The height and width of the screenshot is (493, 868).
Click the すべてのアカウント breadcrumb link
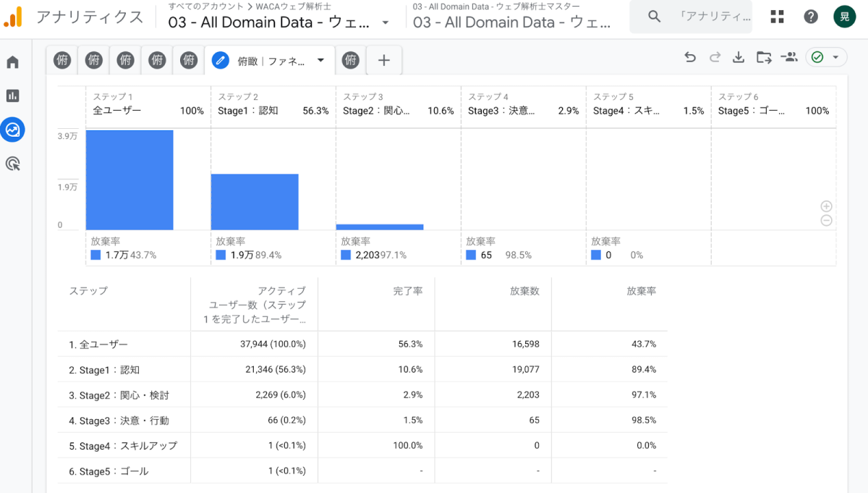point(205,7)
